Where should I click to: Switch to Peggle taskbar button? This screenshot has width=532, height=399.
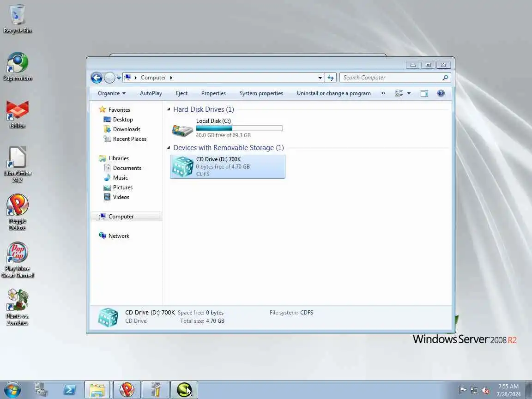127,390
